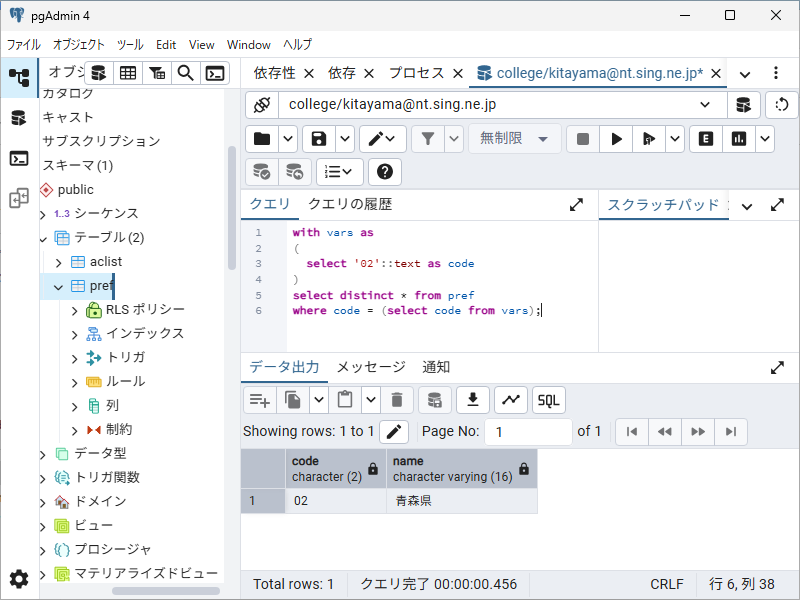The image size is (800, 600).
Task: Run the query with the Execute button
Action: coord(617,139)
